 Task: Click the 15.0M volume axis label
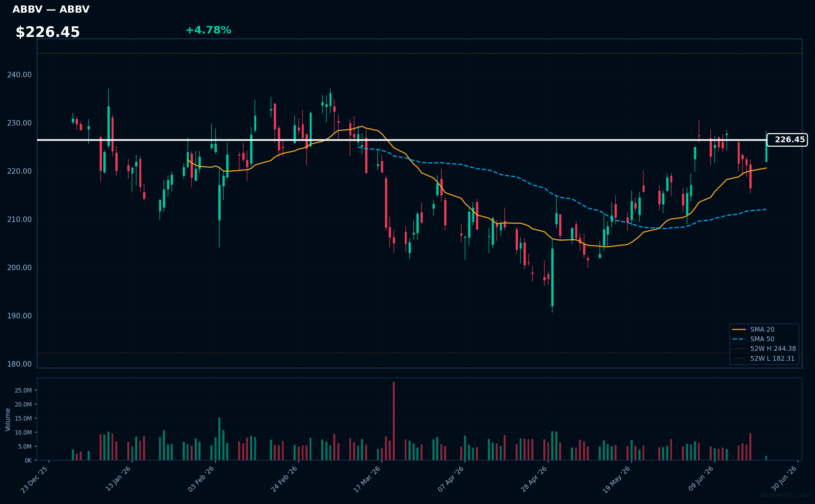23,419
